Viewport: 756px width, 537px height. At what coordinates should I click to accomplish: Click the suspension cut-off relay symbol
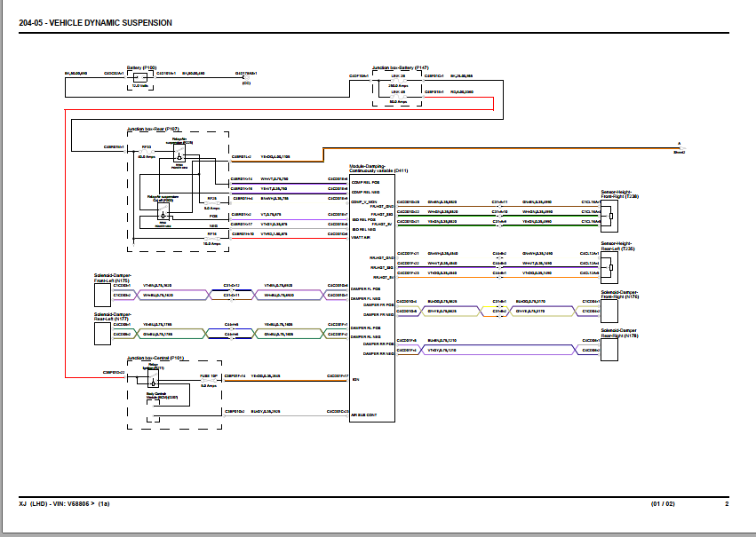point(163,211)
